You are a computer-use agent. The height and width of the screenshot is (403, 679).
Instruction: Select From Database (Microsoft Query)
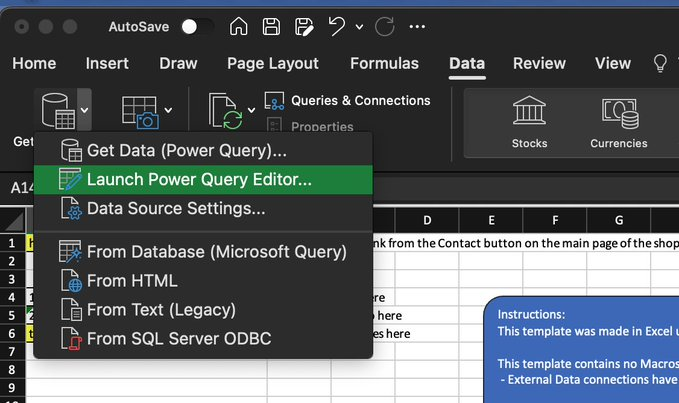(203, 252)
